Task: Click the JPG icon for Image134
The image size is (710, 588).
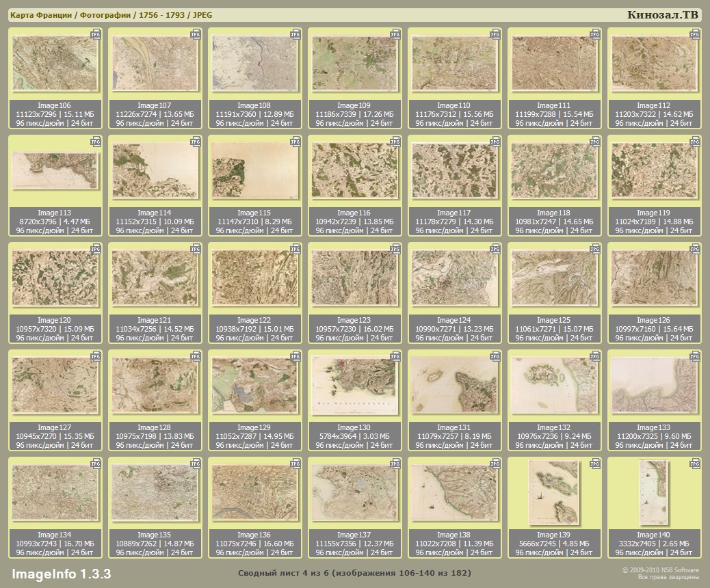Action: pos(96,464)
